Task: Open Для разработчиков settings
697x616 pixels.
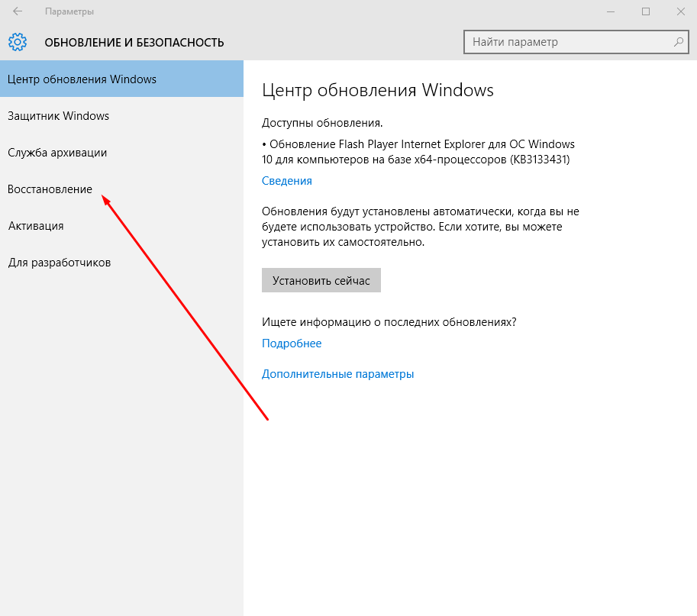Action: click(x=60, y=263)
